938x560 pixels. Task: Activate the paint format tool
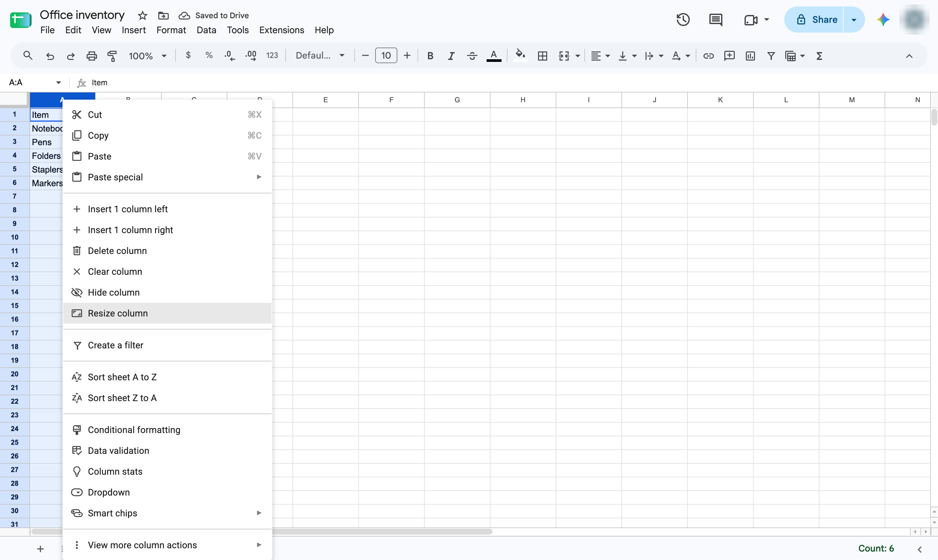click(112, 56)
